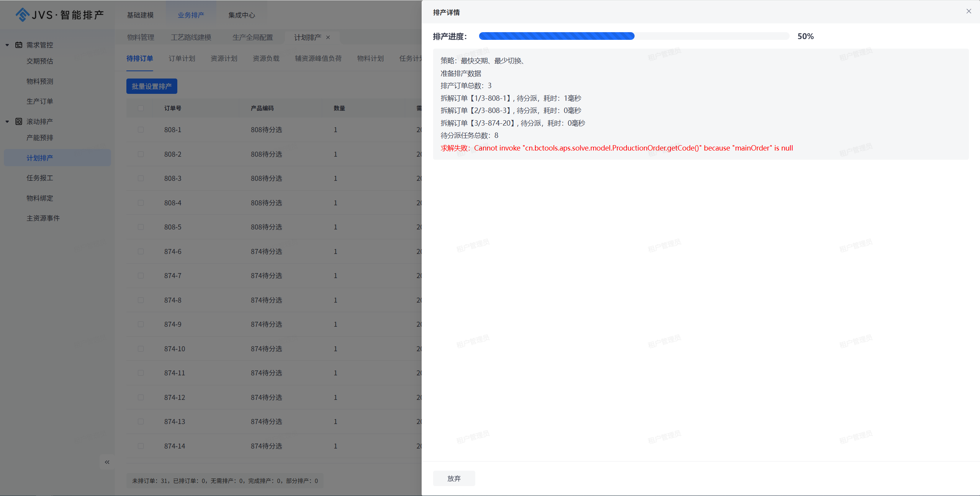Collapse the 需求管控 tree arrow
980x496 pixels.
pyautogui.click(x=7, y=45)
